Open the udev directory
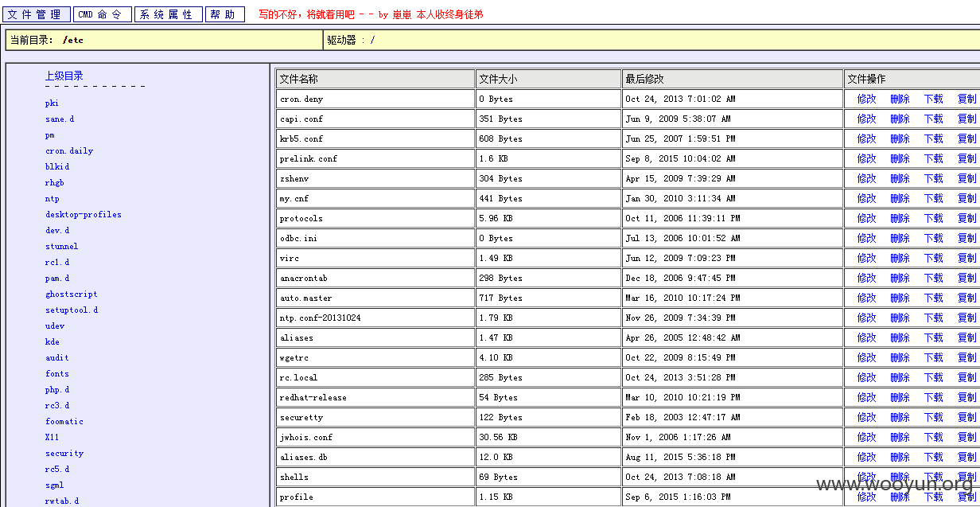 [55, 326]
